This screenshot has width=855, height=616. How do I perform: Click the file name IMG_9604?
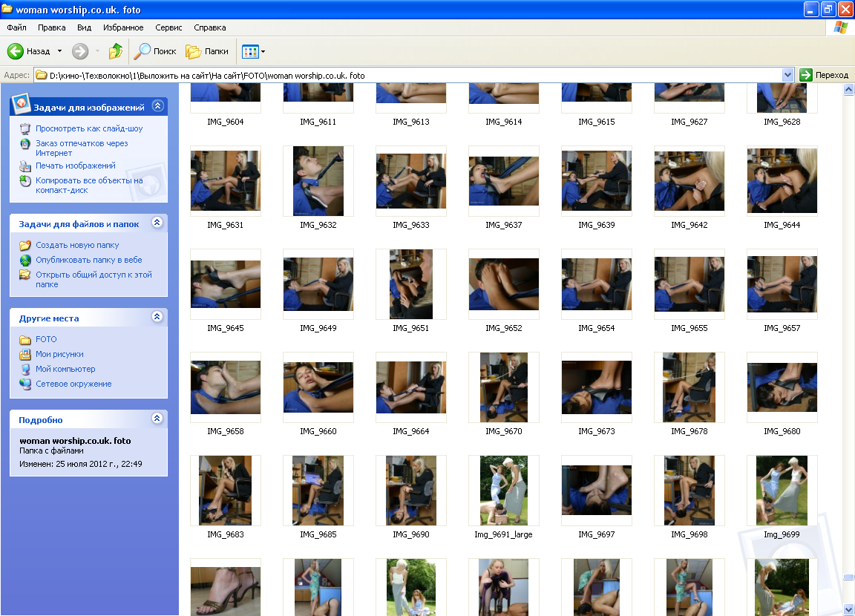[226, 122]
